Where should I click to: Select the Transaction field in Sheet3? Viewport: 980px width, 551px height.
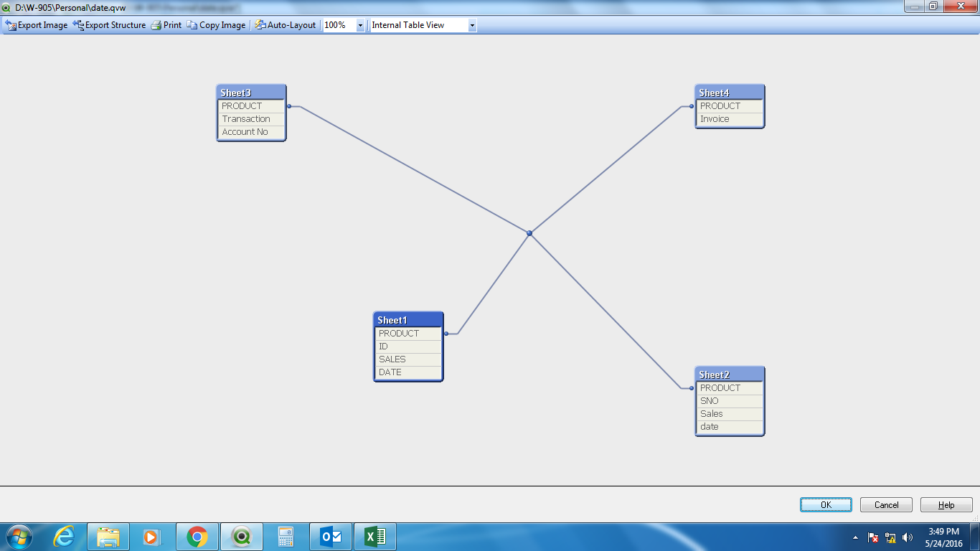click(251, 119)
